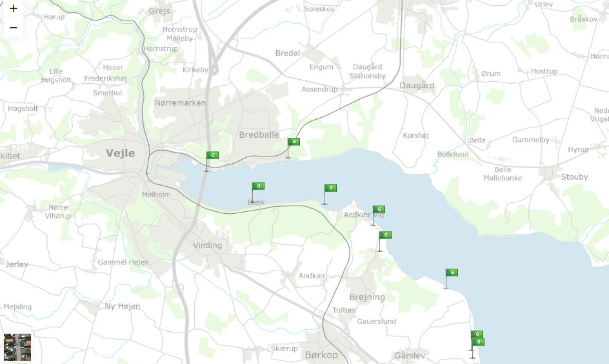Zoom in with the plus button
The width and height of the screenshot is (609, 364).
point(13,8)
